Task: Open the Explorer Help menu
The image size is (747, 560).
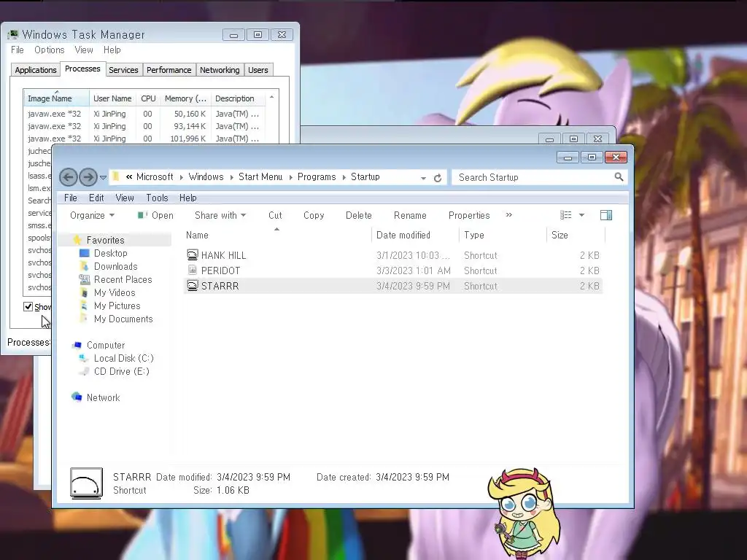Action: (187, 198)
